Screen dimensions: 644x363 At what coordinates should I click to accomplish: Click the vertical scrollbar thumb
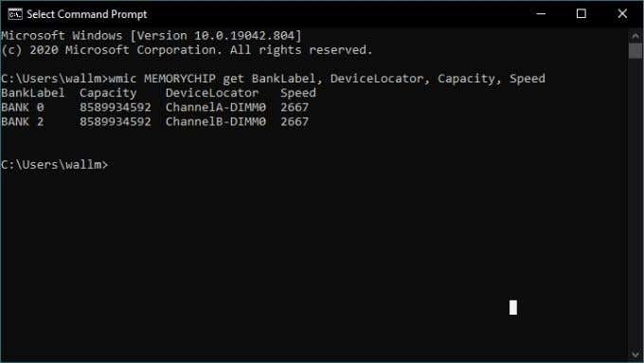635,51
